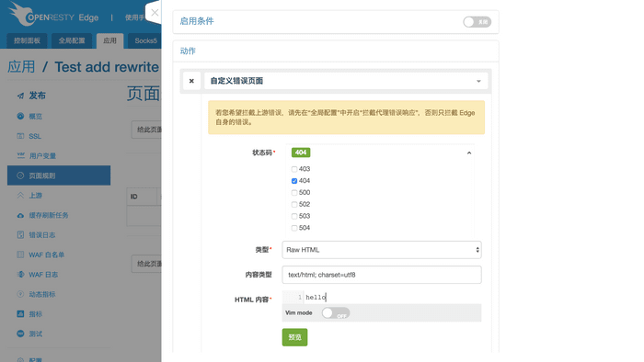
Task: Turn on the Vim mode toggle
Action: pos(336,313)
